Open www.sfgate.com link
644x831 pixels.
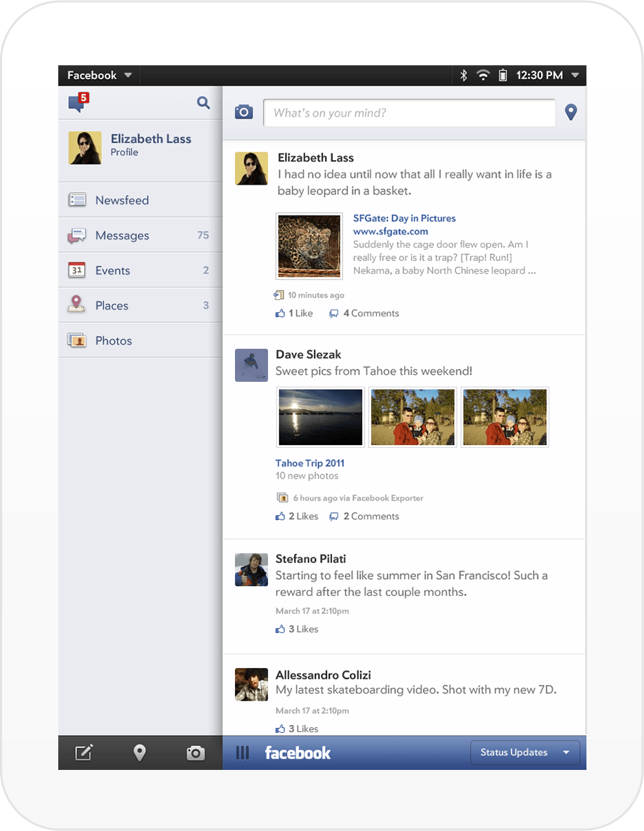[x=390, y=232]
